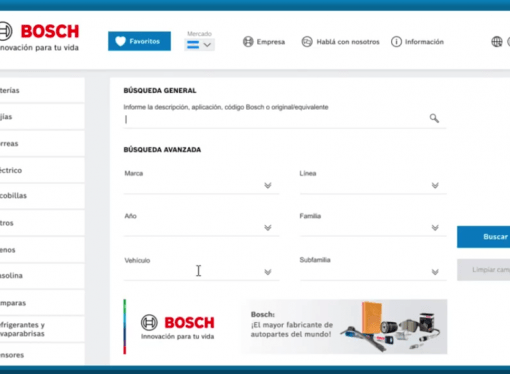510x374 pixels.
Task: Select the Lámparas sidebar category
Action: click(x=42, y=303)
